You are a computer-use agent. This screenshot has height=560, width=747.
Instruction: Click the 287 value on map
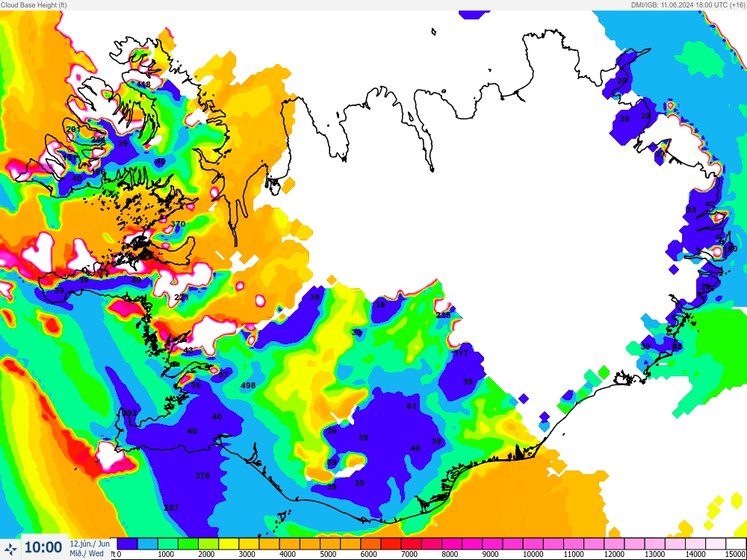(x=171, y=508)
